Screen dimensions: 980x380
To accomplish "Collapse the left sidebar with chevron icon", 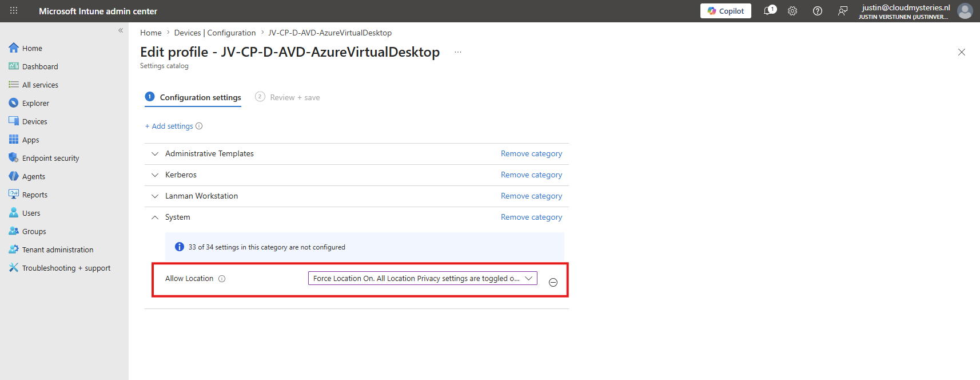I will (x=121, y=30).
